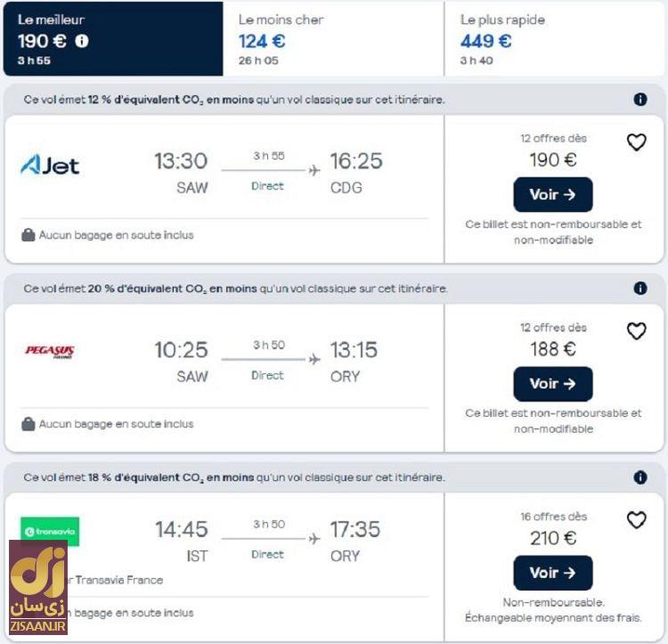The image size is (668, 644).
Task: Switch to "Le moins cher" tab
Action: point(333,39)
